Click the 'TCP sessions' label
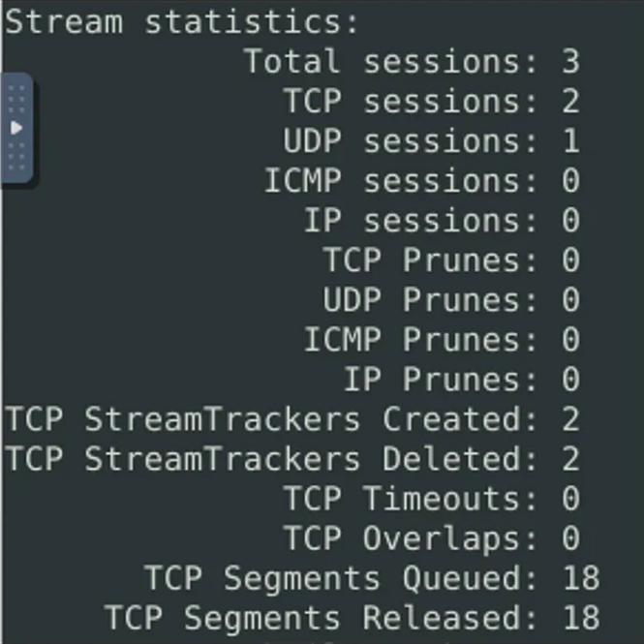 click(410, 102)
